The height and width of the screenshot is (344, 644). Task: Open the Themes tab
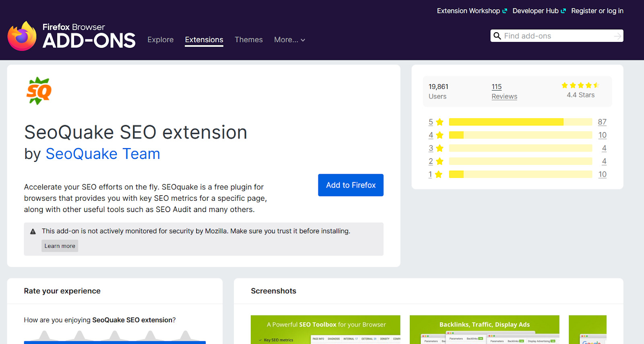(x=249, y=40)
